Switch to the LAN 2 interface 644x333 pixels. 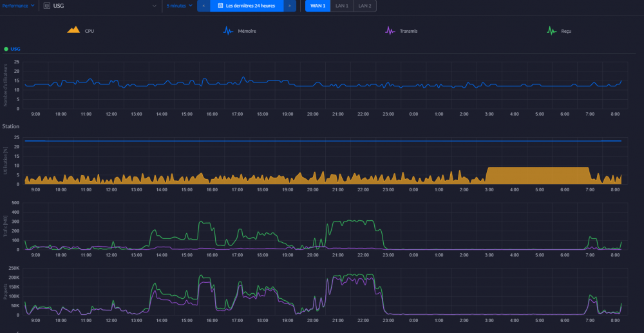coord(365,6)
